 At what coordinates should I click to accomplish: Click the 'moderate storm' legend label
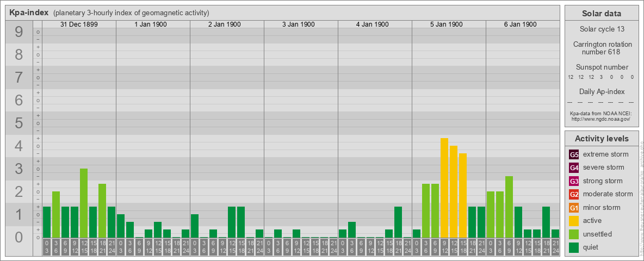point(608,194)
